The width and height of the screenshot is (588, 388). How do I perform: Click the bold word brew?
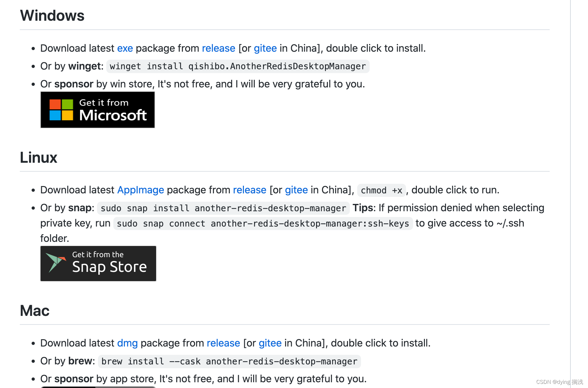pyautogui.click(x=80, y=361)
